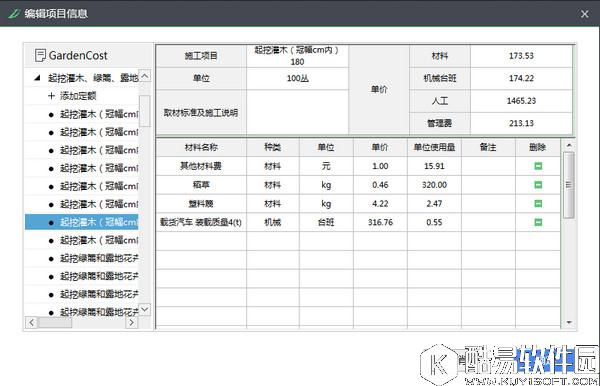Click usage amount 15.91 cell
Screen dimensions: 600x386
[x=434, y=166]
